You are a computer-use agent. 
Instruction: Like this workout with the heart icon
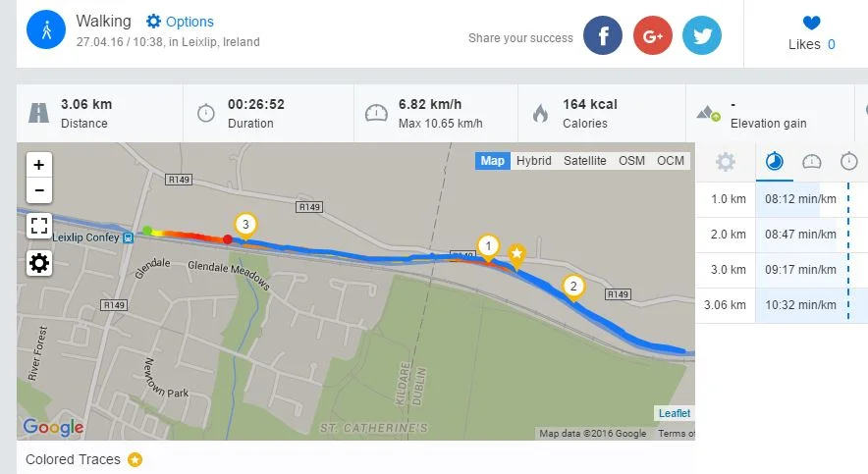pyautogui.click(x=811, y=24)
